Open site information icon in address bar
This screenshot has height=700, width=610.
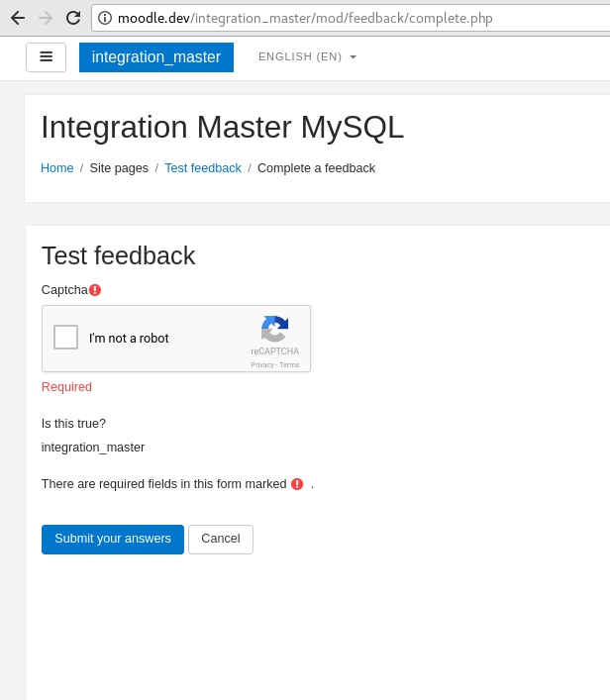pyautogui.click(x=105, y=18)
